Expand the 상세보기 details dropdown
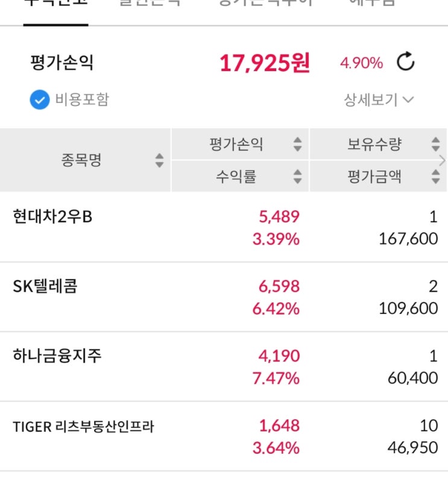Viewport: 448px width, 485px height. click(379, 100)
